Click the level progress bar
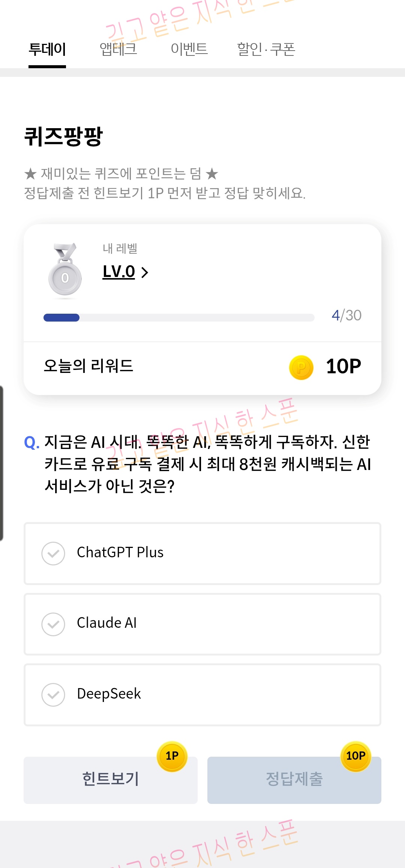 [179, 317]
